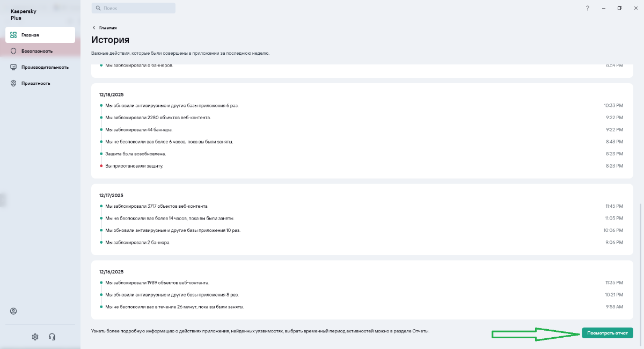Click the support headset icon
The image size is (644, 349).
pos(52,337)
